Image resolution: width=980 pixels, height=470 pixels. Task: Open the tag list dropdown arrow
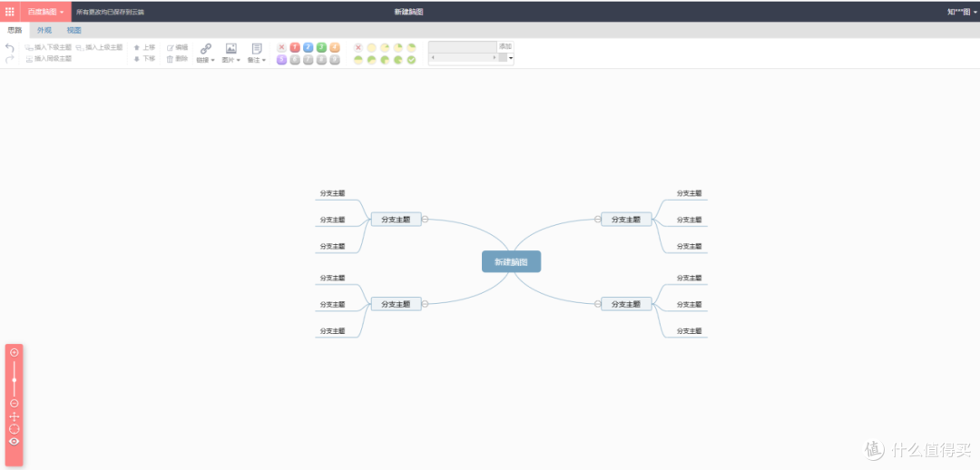tap(511, 58)
